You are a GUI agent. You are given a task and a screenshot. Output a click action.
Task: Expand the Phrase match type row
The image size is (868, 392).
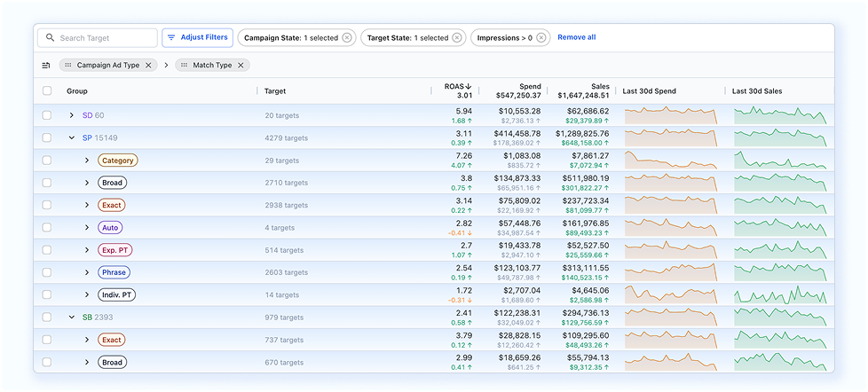[x=87, y=272]
